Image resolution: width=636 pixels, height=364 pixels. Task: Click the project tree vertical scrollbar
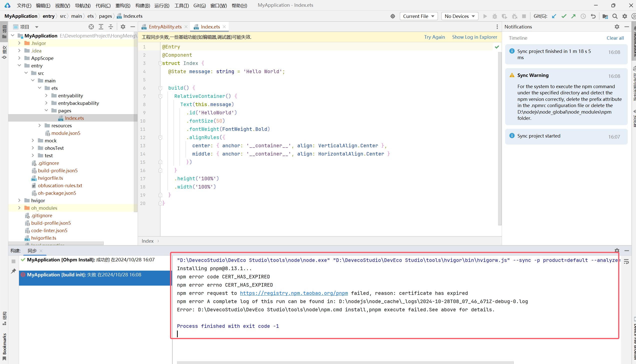tap(136, 123)
